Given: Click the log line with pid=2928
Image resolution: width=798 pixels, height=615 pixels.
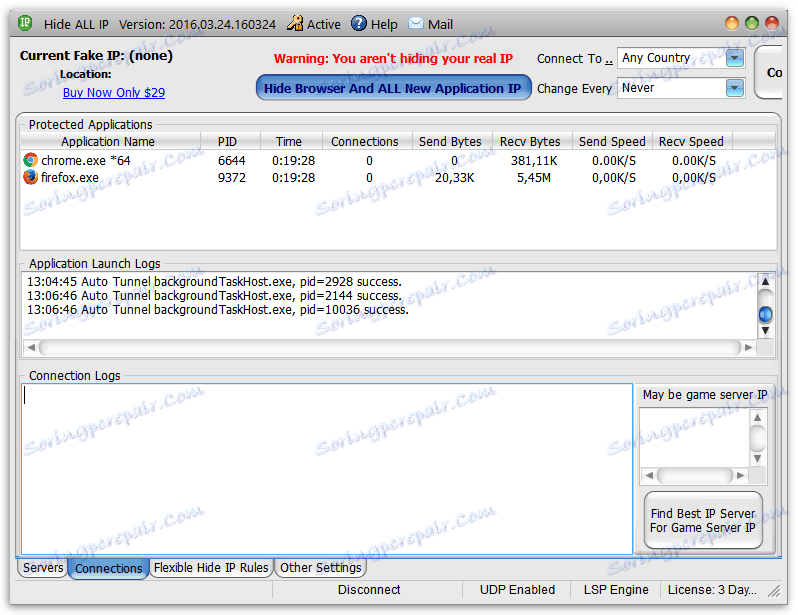Looking at the screenshot, I should click(x=214, y=282).
